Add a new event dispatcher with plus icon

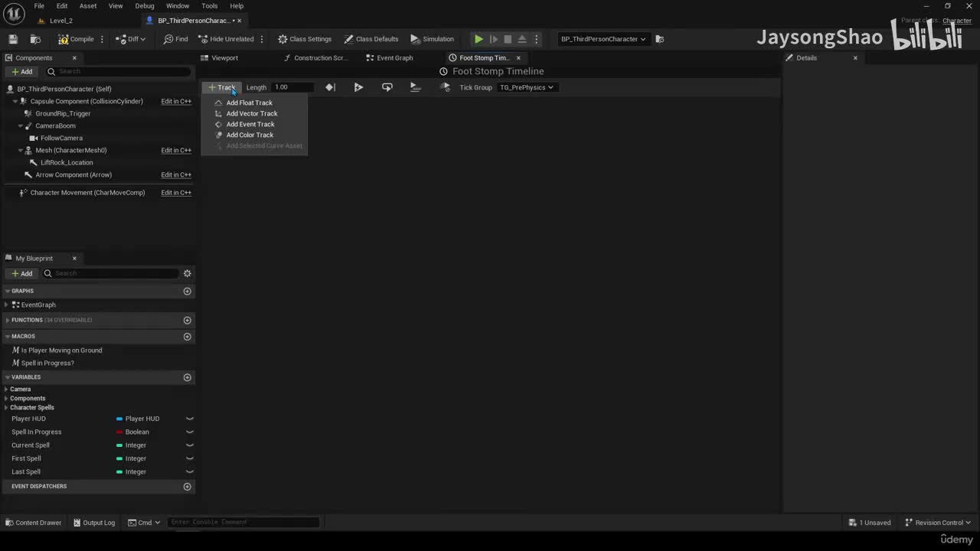(x=187, y=487)
